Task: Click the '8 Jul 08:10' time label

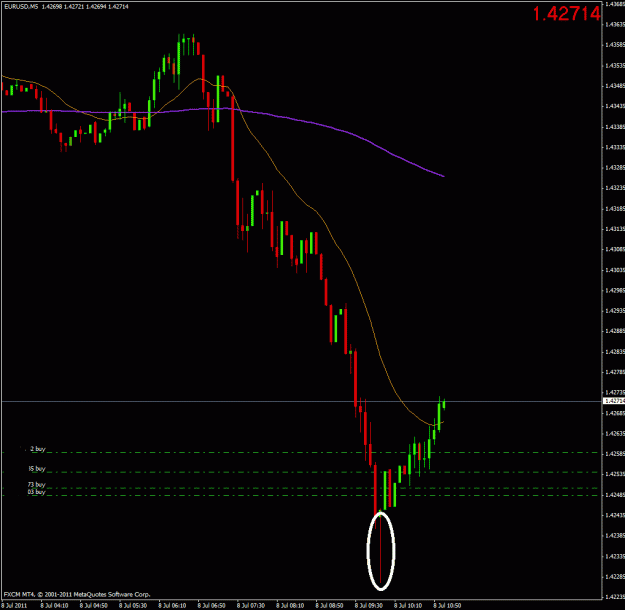Action: [x=290, y=606]
